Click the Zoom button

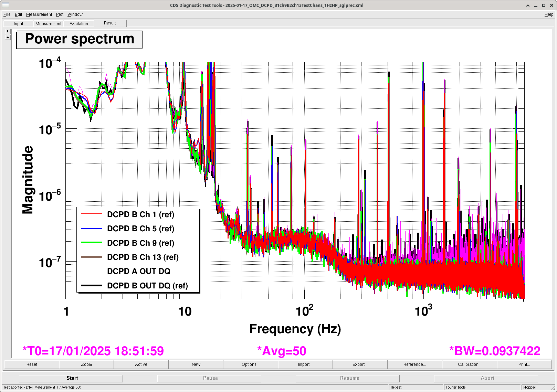click(86, 364)
